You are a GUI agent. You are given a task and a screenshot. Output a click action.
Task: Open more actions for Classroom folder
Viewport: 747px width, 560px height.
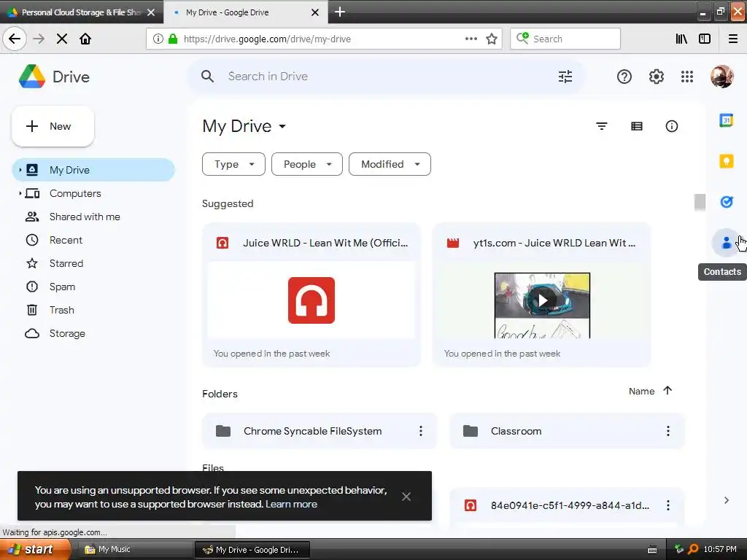(668, 431)
